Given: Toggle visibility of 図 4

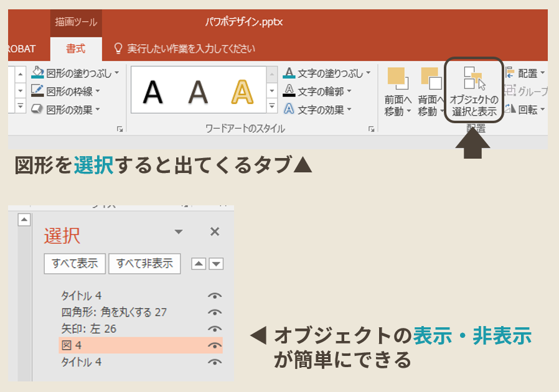Looking at the screenshot, I should (215, 345).
